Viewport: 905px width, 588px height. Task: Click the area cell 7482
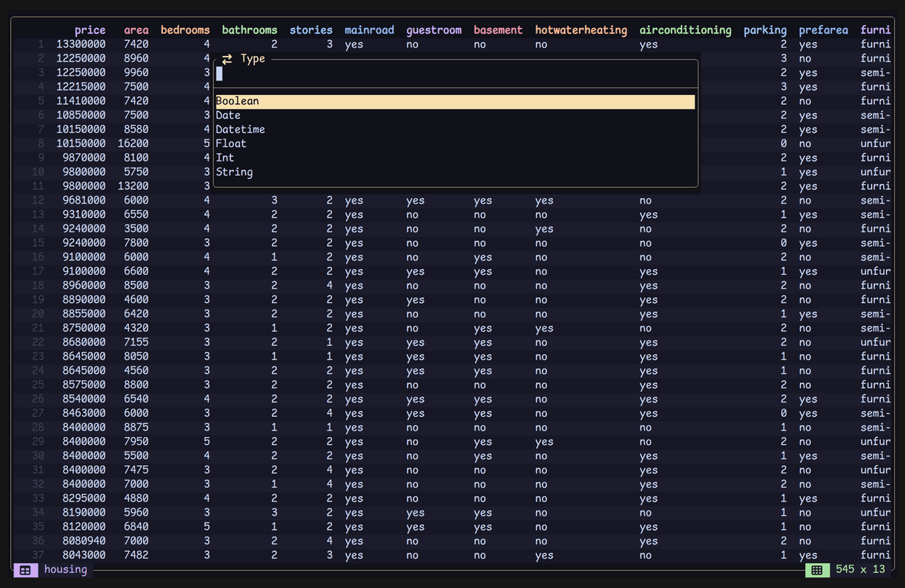(x=137, y=556)
